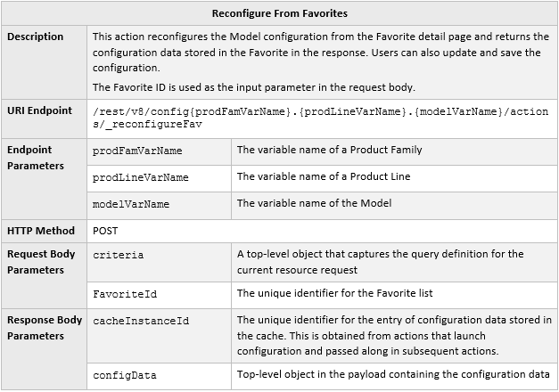This screenshot has width=559, height=392.
Task: Click the POST method value
Action: (105, 230)
